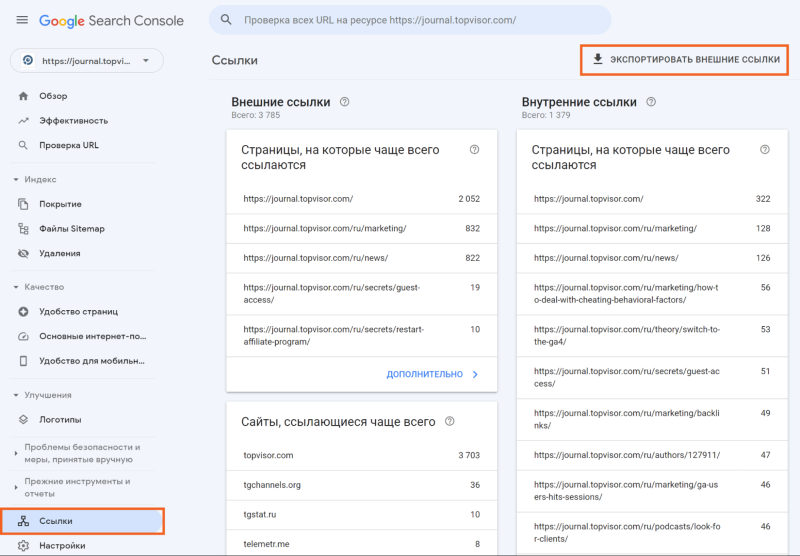Click the Дополнительно link
Screen dimensions: 800x556
[433, 374]
